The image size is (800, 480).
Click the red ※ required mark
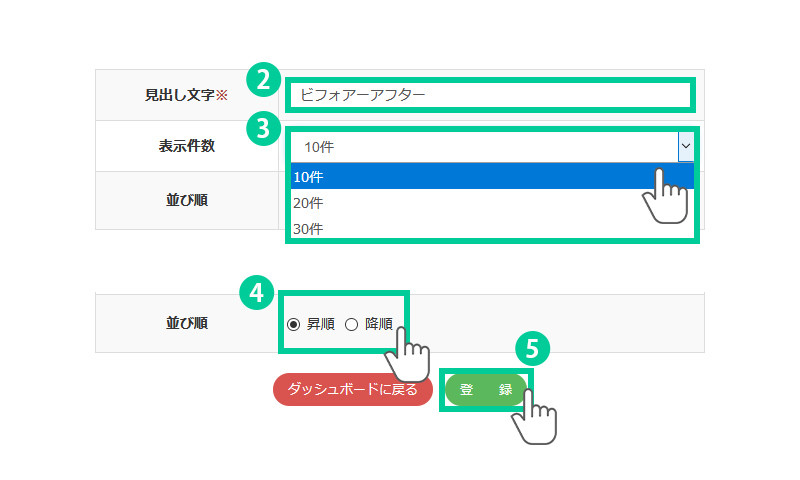point(222,96)
